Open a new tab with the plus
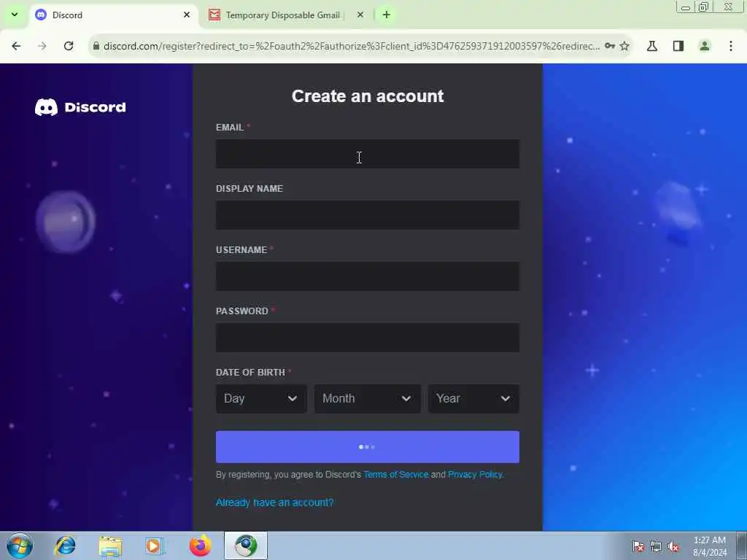The width and height of the screenshot is (747, 560). (x=387, y=15)
